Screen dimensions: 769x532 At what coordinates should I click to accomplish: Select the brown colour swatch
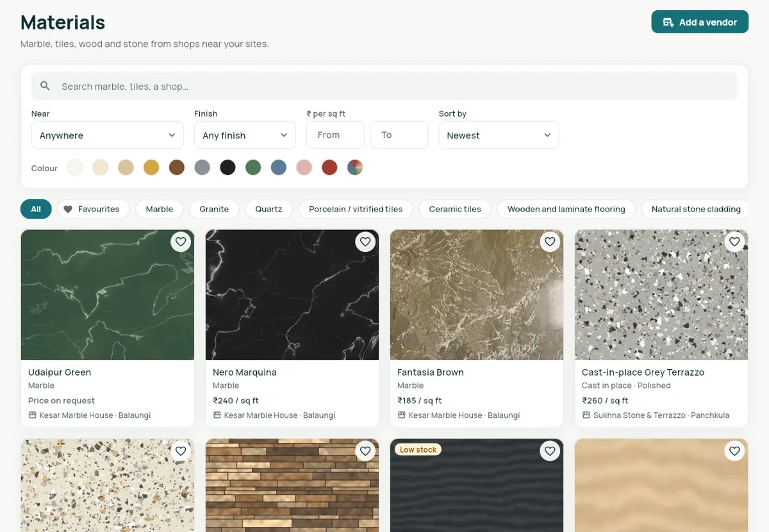pos(177,168)
